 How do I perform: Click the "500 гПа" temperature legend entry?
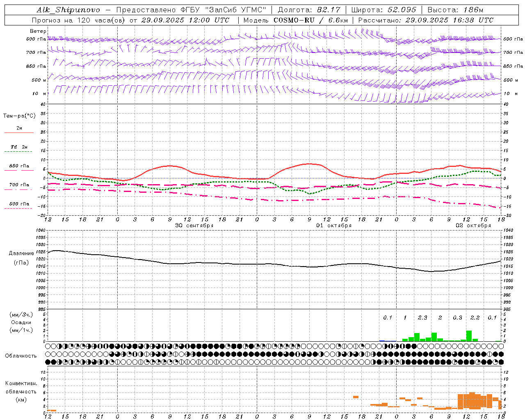click(19, 204)
